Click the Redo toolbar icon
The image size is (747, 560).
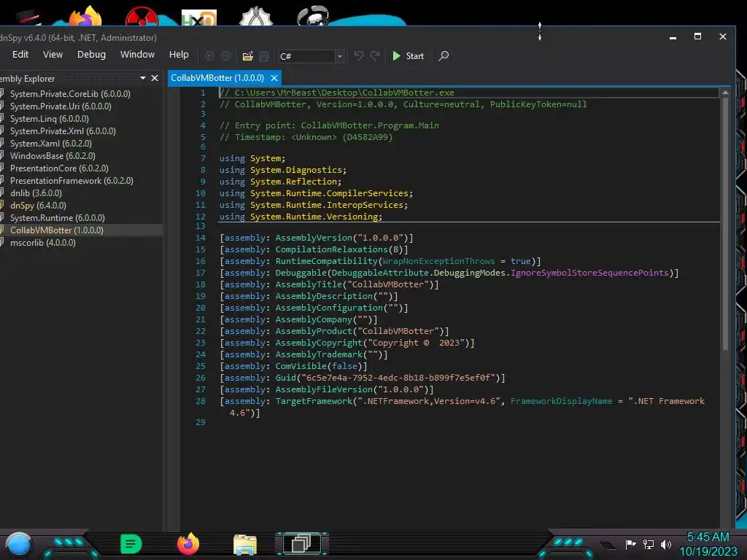click(x=376, y=56)
